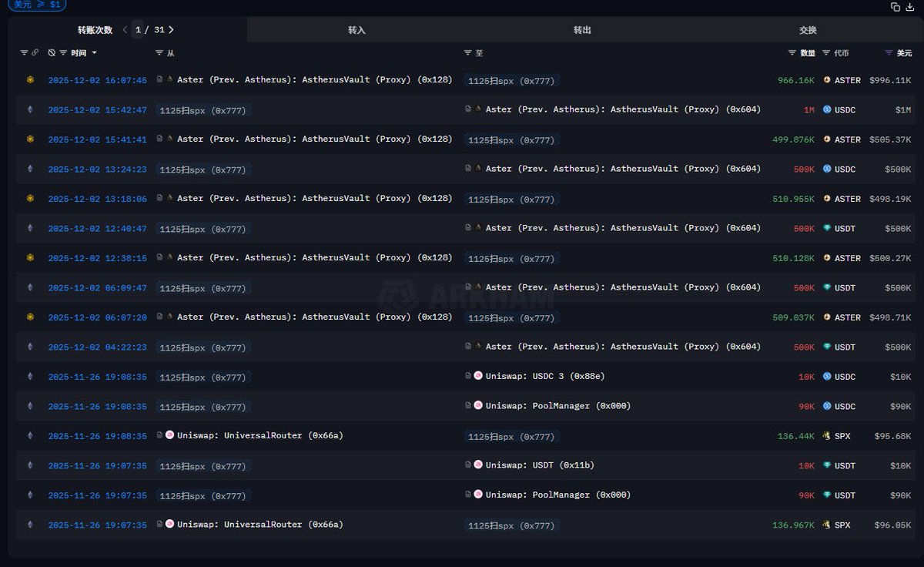Click the page number 1 field
The height and width of the screenshot is (567, 924).
(138, 30)
